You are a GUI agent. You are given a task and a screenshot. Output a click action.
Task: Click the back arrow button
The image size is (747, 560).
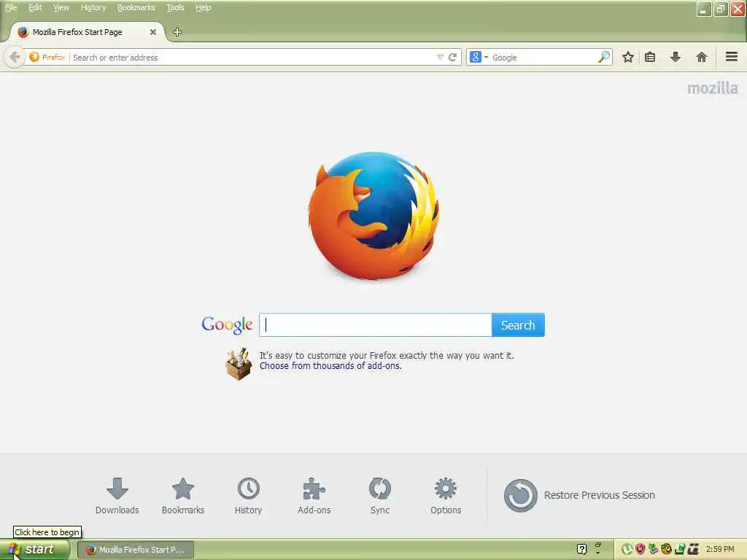click(x=15, y=57)
